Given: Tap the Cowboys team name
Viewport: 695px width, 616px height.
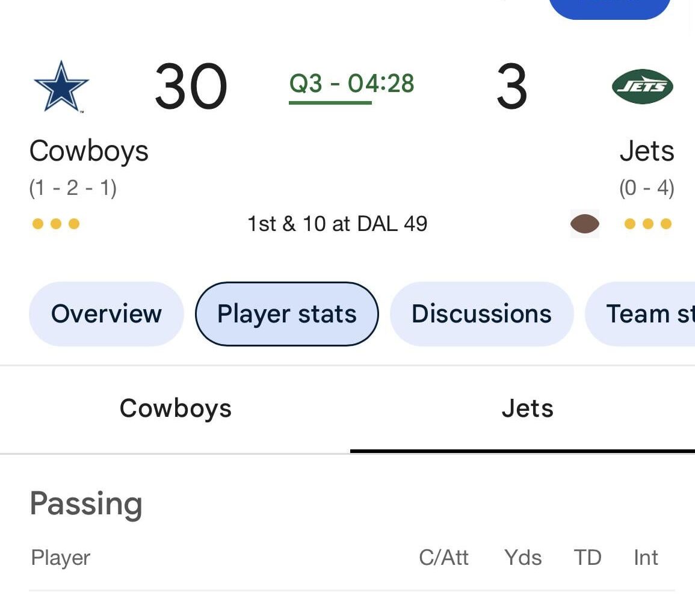Looking at the screenshot, I should point(89,151).
